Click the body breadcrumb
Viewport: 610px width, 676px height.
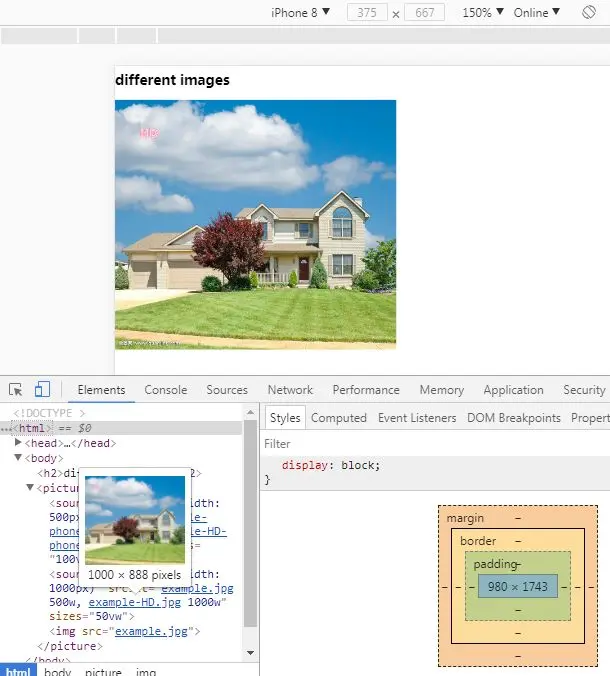tap(57, 671)
